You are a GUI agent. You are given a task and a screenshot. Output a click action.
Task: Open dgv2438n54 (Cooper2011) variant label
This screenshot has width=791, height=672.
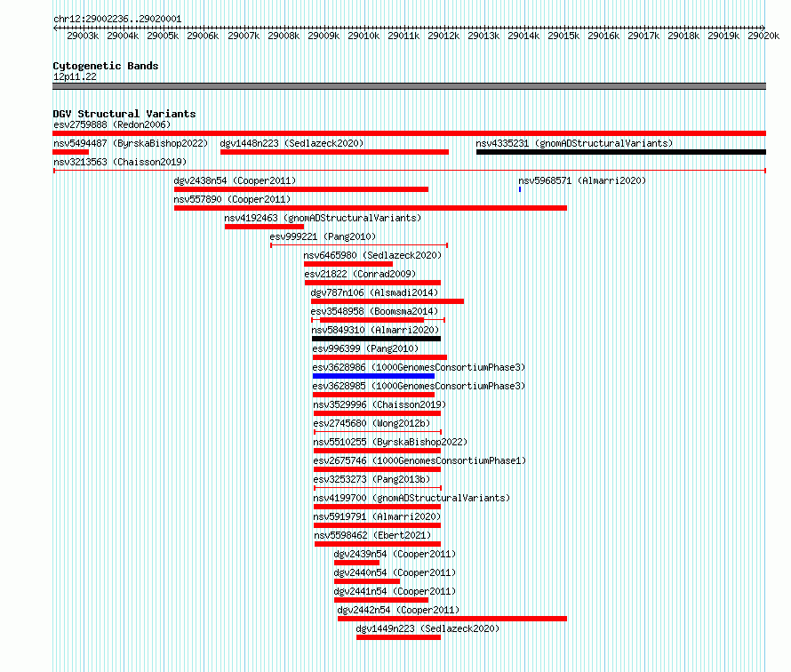click(x=235, y=180)
